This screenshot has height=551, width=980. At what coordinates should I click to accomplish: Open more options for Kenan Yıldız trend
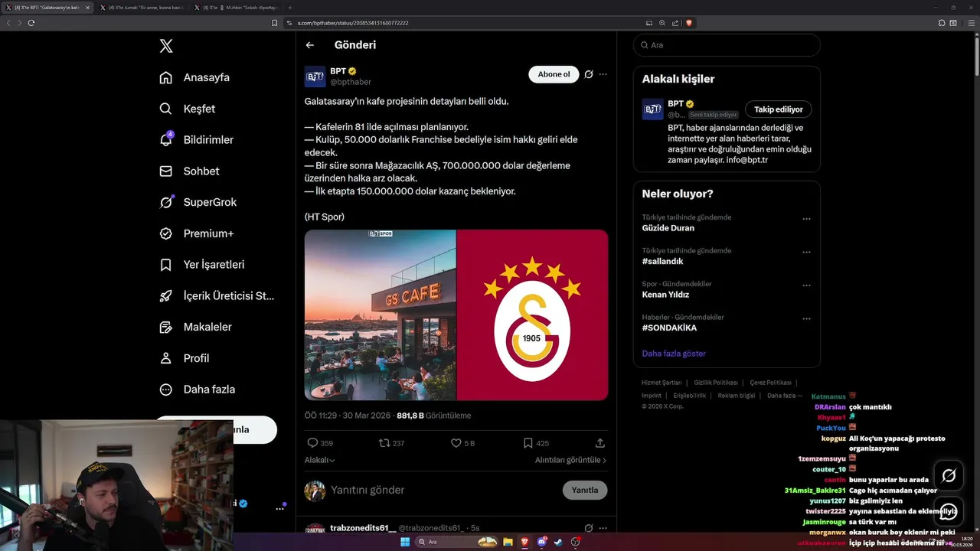[x=806, y=285]
